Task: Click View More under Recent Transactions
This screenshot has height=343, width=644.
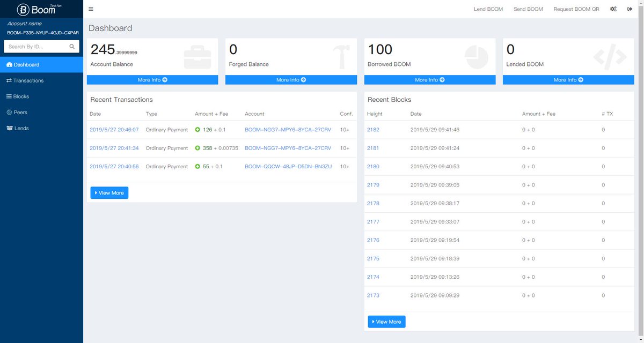Action: (x=109, y=193)
